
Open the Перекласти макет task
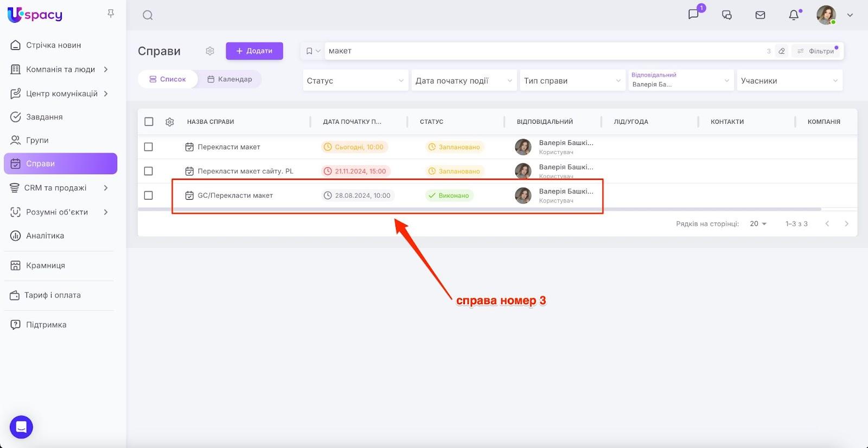point(229,147)
